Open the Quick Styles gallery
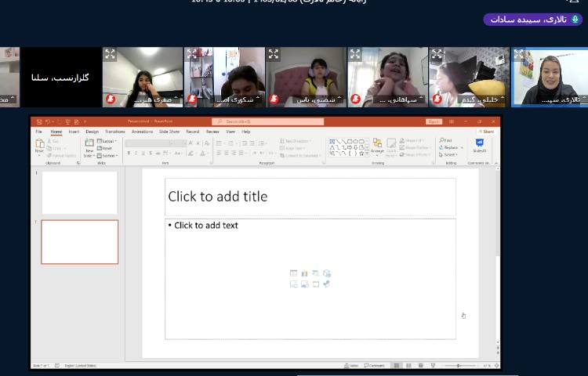The width and height of the screenshot is (588, 376). [391, 147]
